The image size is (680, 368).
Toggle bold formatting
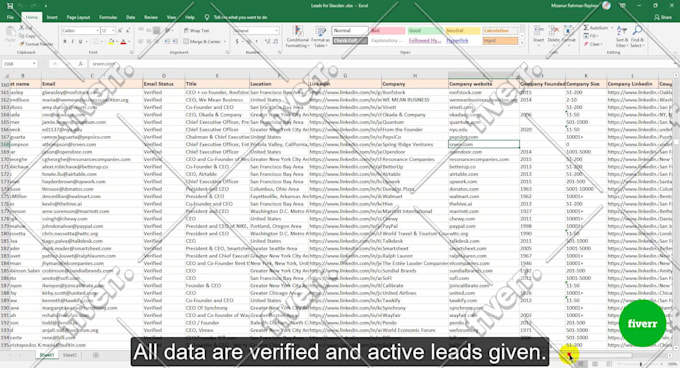(65, 42)
